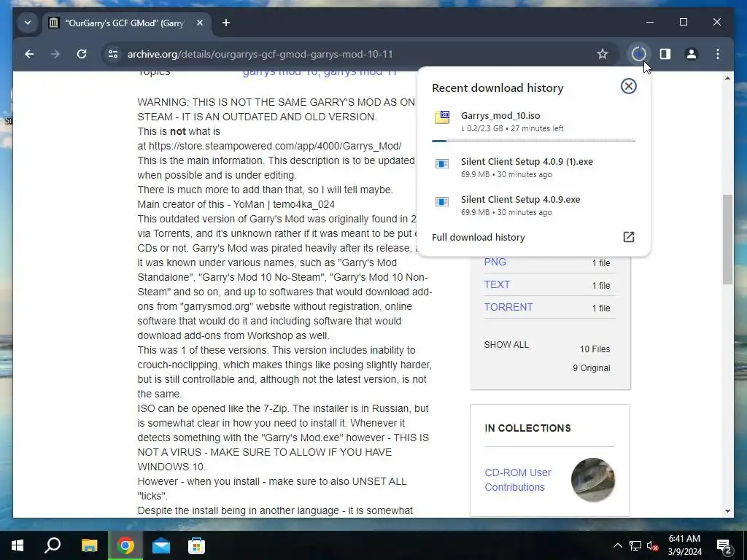747x560 pixels.
Task: Open Microsoft Store from taskbar
Action: pos(196,545)
